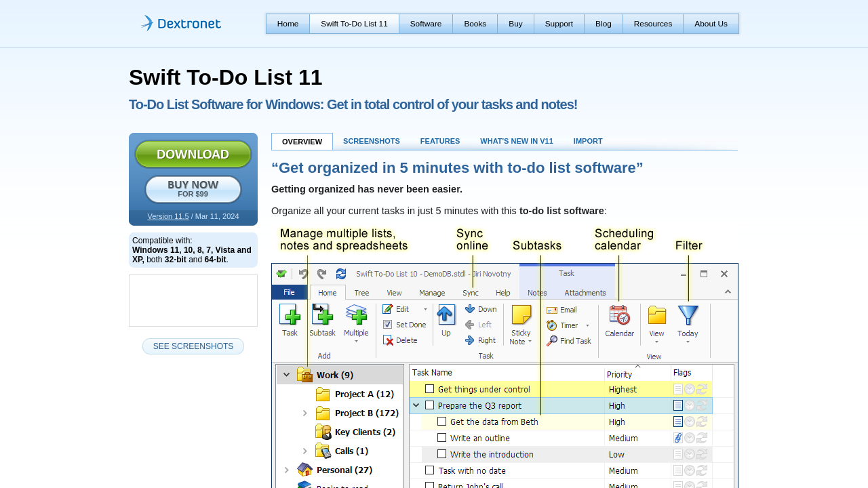
Task: Open the Version 11.5 link
Action: point(168,216)
